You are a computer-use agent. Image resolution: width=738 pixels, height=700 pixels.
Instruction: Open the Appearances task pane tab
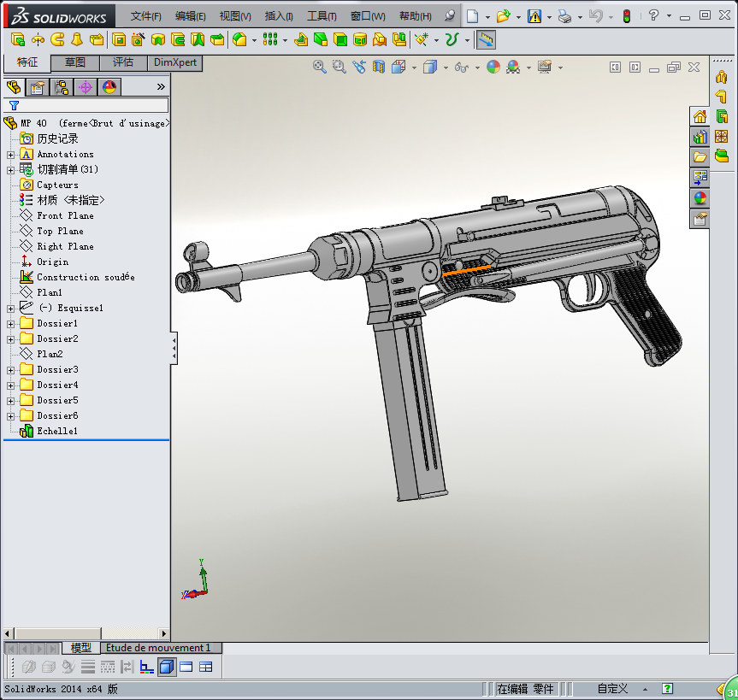pyautogui.click(x=700, y=198)
